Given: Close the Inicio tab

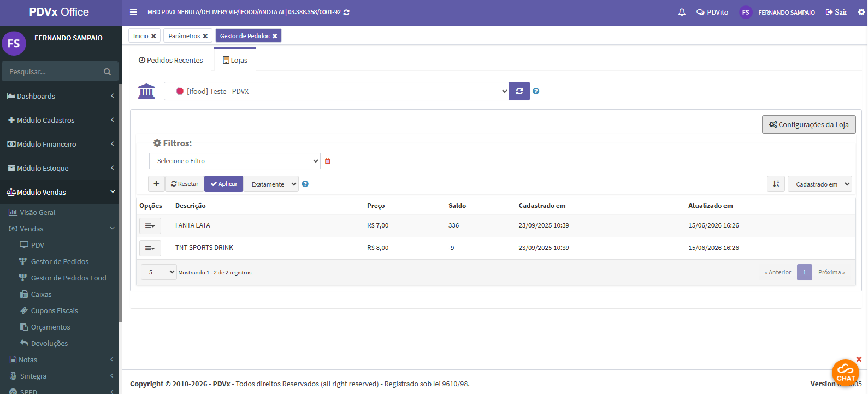Looking at the screenshot, I should click(x=153, y=36).
